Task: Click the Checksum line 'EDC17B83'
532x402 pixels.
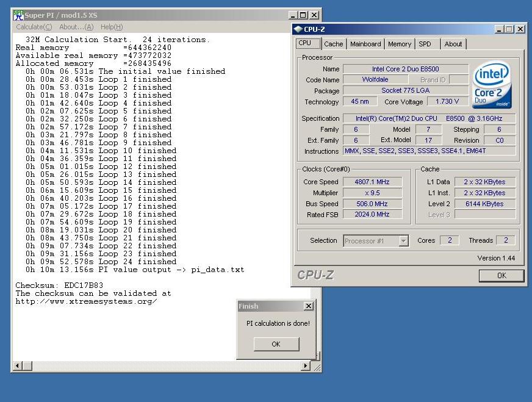Action: [59, 285]
